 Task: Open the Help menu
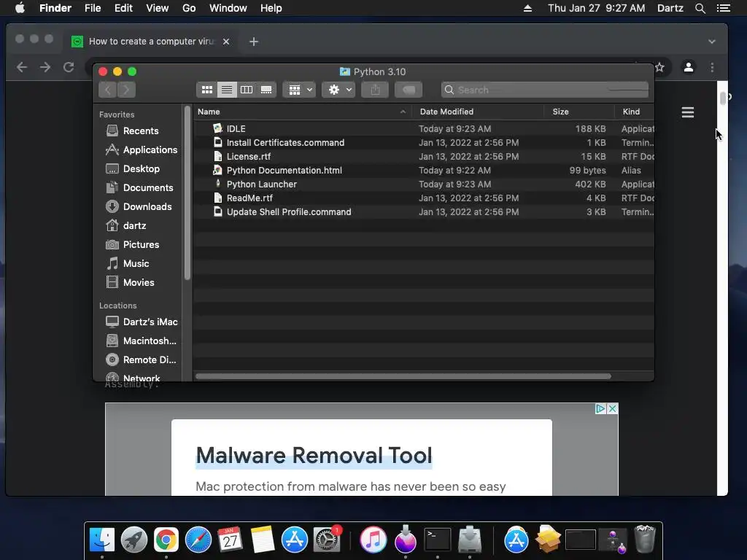[x=271, y=8]
